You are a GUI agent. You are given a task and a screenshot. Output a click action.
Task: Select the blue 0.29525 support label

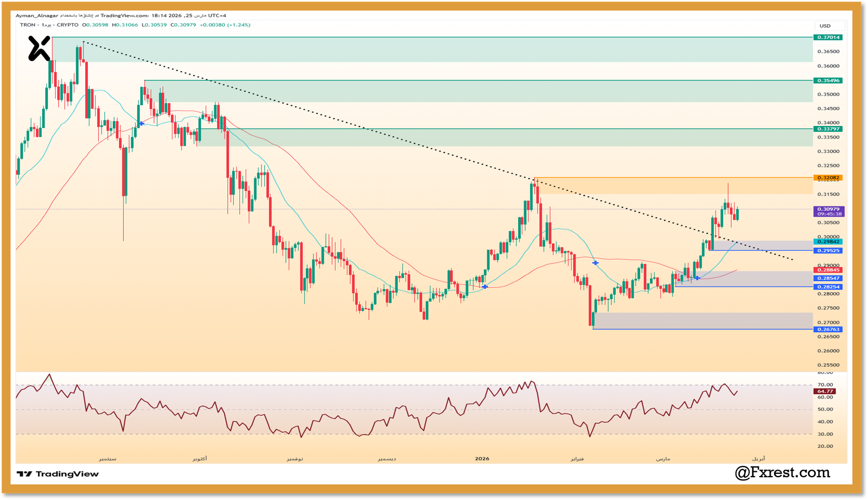[x=828, y=250]
